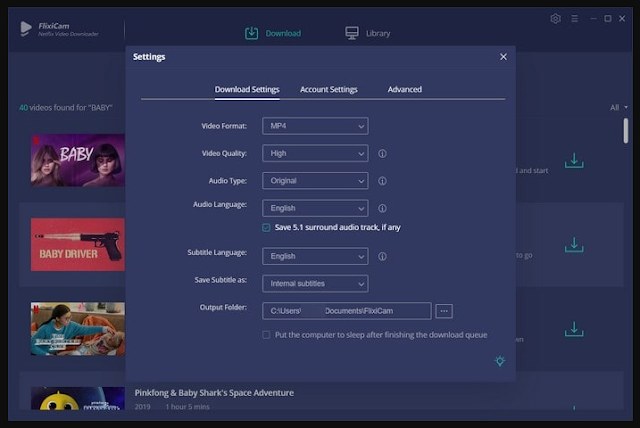Click Pinkfong & Baby Shark's Space Adventure title

pos(214,393)
